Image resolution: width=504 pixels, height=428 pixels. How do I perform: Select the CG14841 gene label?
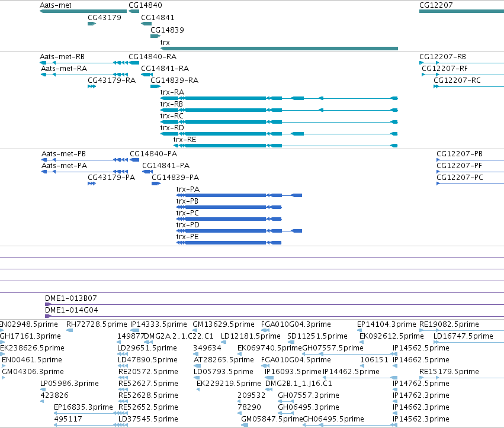158,18
